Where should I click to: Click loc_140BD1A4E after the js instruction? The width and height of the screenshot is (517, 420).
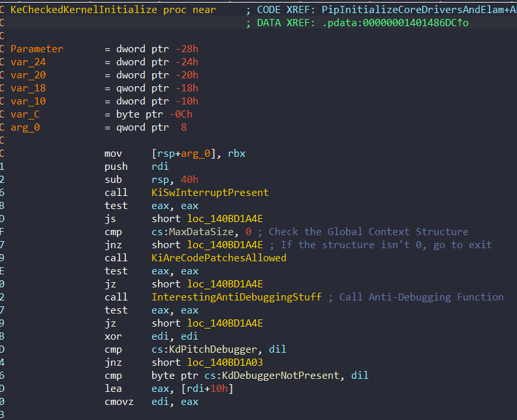(x=225, y=219)
